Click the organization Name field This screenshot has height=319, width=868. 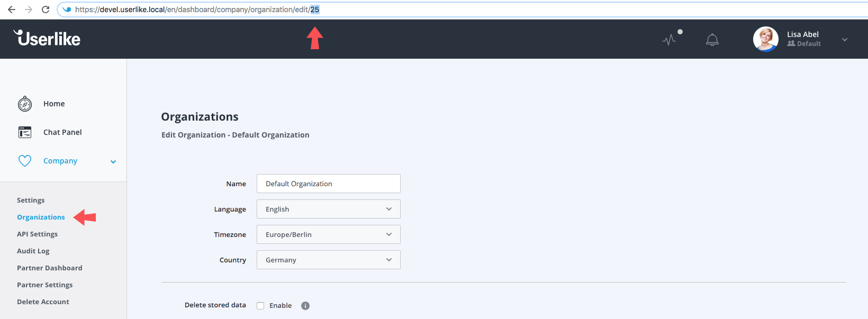(x=328, y=184)
